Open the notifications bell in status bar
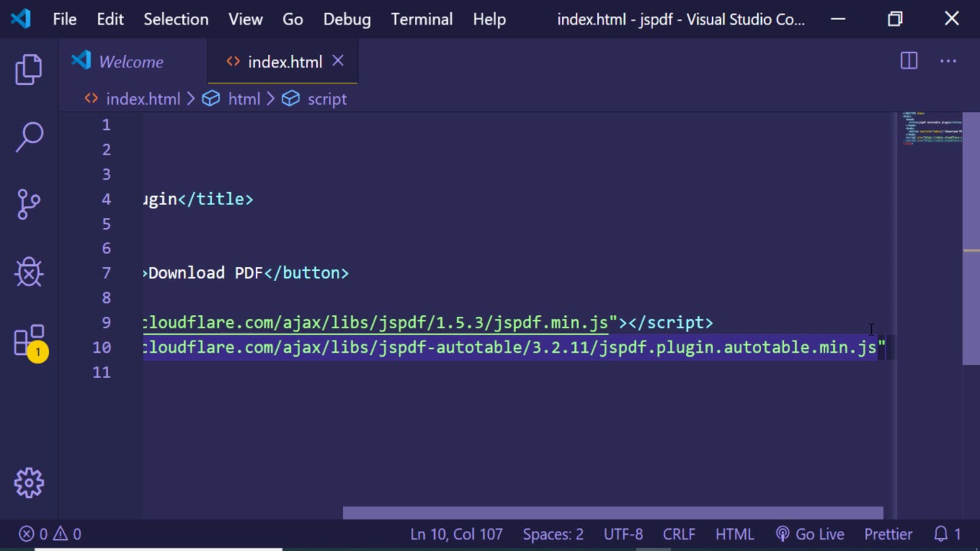The width and height of the screenshot is (980, 551). click(947, 534)
